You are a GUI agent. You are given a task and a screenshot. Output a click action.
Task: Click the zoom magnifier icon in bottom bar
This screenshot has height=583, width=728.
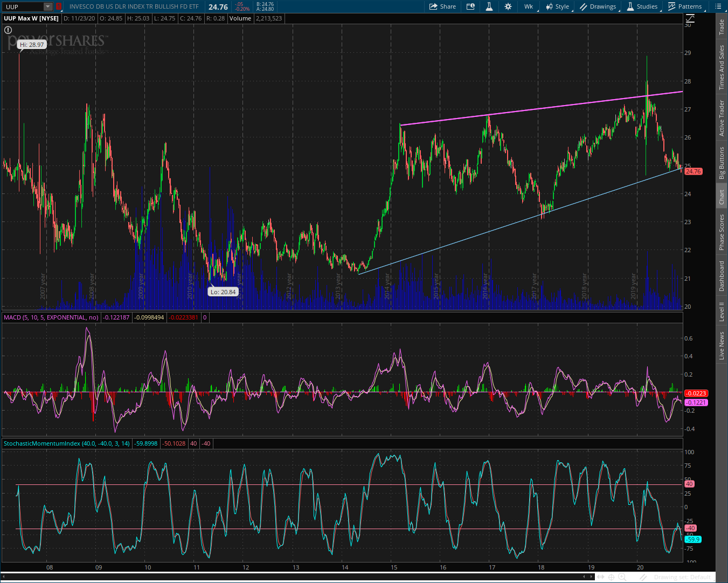[x=623, y=577]
